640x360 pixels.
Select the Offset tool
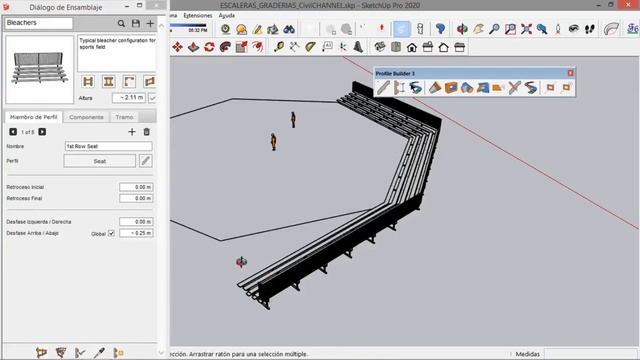(257, 47)
